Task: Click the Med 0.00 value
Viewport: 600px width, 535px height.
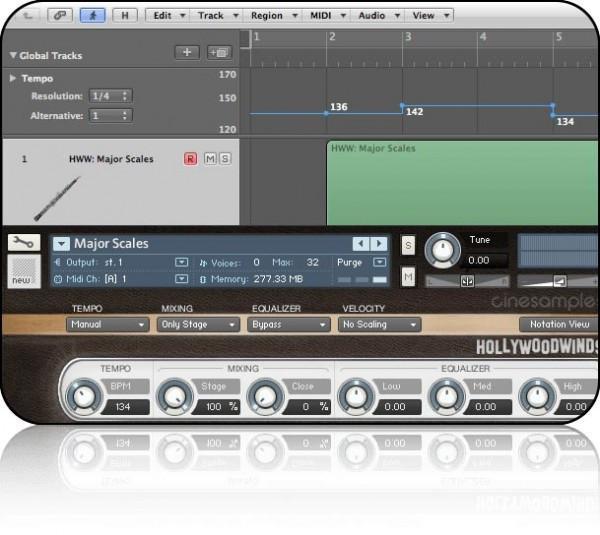Action: (488, 406)
